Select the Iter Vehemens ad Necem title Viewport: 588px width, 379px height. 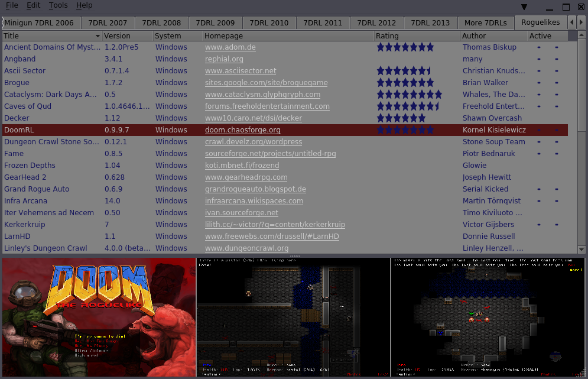click(x=48, y=213)
